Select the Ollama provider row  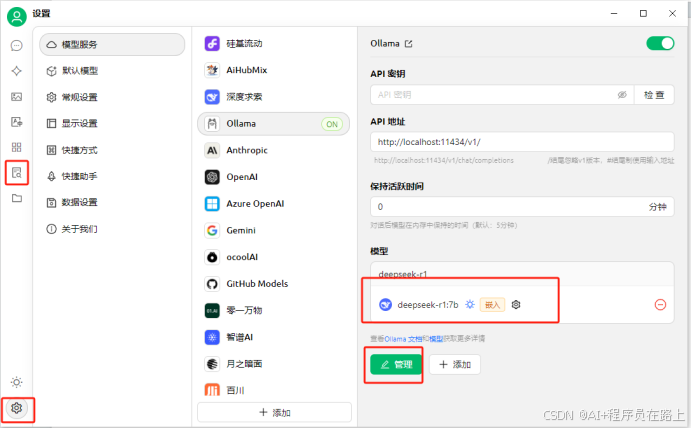click(273, 124)
